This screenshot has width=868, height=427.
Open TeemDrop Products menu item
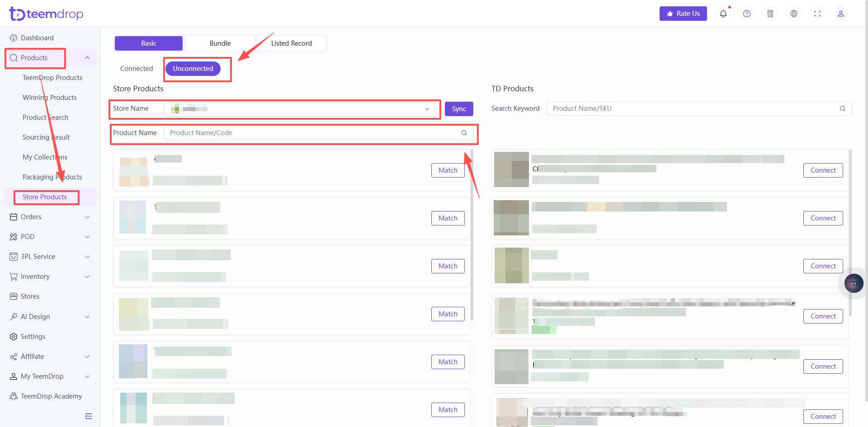(52, 78)
